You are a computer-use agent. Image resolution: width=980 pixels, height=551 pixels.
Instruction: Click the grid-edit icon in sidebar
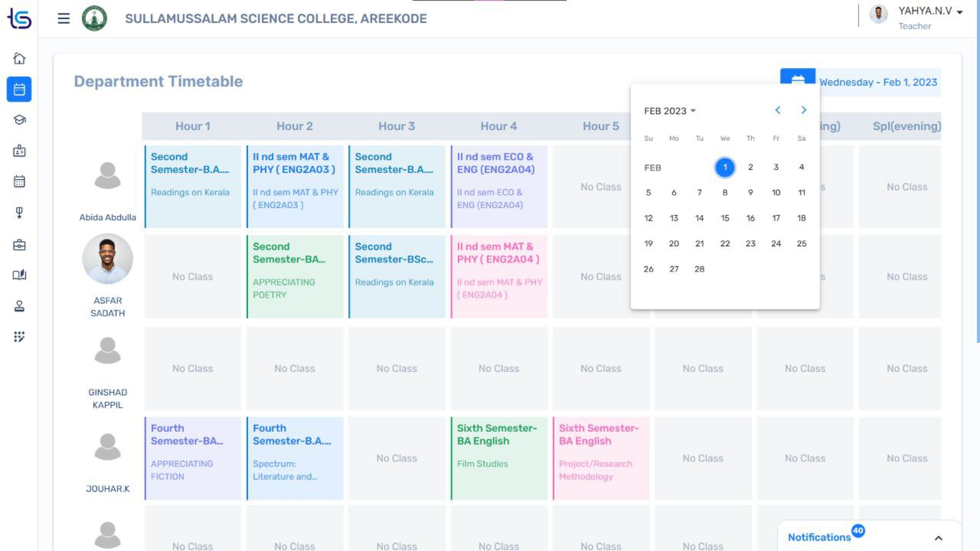[x=19, y=337]
